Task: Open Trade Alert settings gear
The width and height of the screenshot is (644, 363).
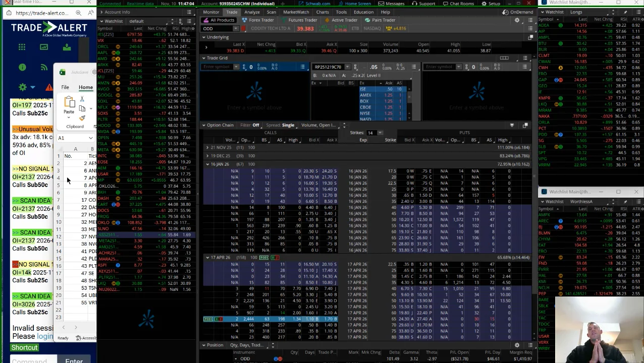Action: click(22, 87)
